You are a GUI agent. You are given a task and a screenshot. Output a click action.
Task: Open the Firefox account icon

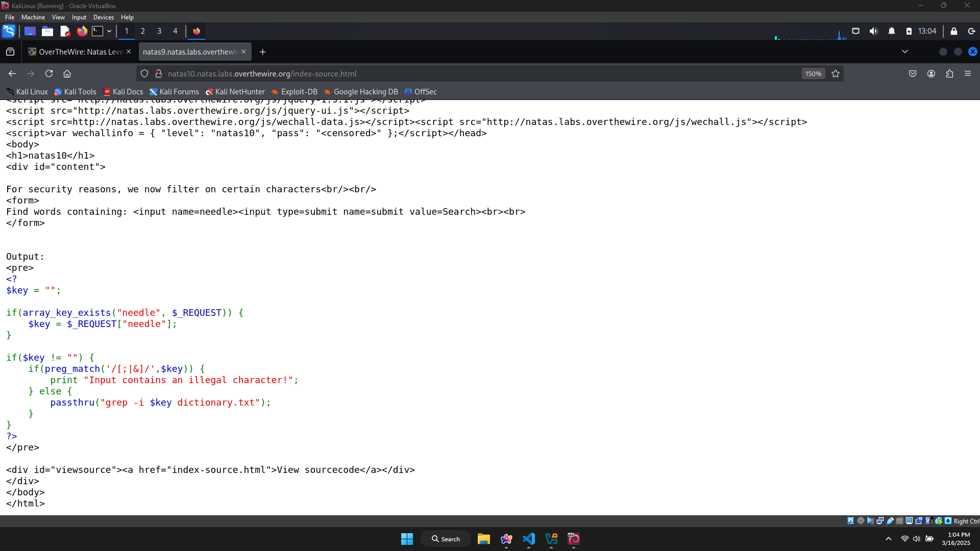pos(931,74)
